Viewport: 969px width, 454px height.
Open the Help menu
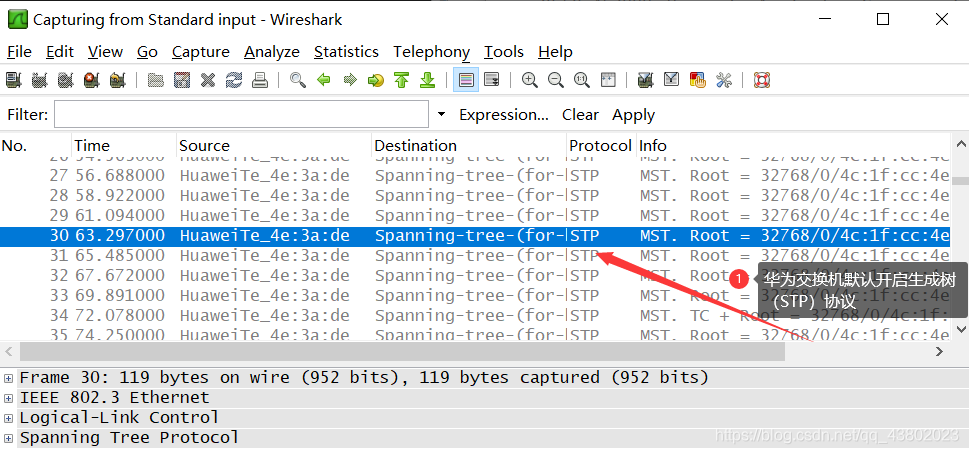pyautogui.click(x=555, y=52)
